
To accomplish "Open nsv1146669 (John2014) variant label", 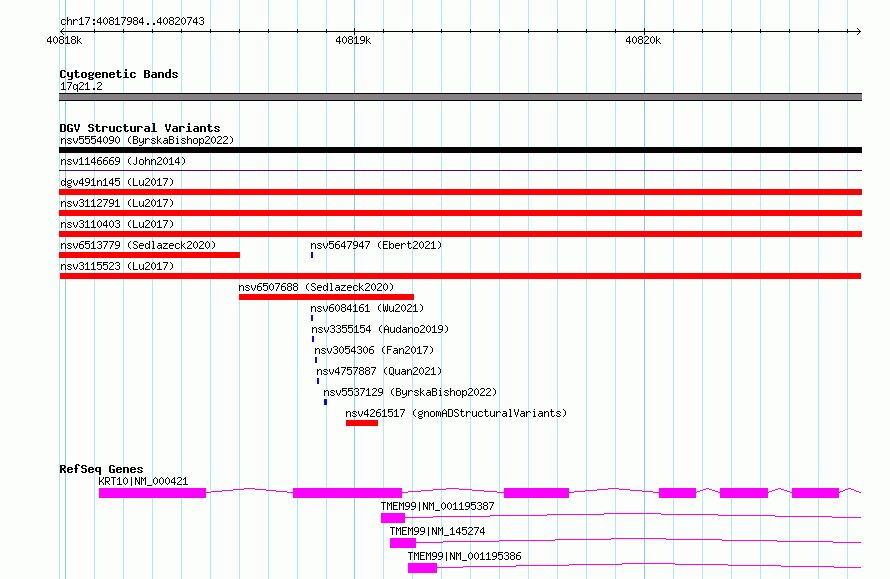I will [x=123, y=161].
